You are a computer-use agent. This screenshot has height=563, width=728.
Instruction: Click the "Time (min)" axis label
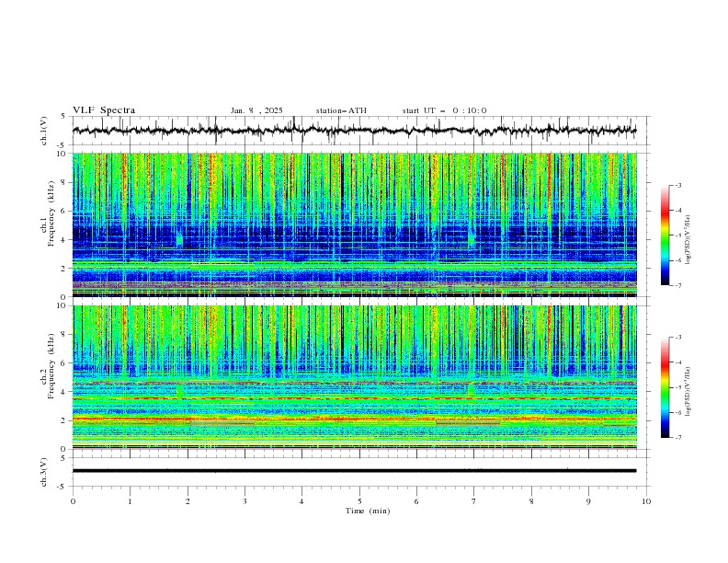coord(368,511)
